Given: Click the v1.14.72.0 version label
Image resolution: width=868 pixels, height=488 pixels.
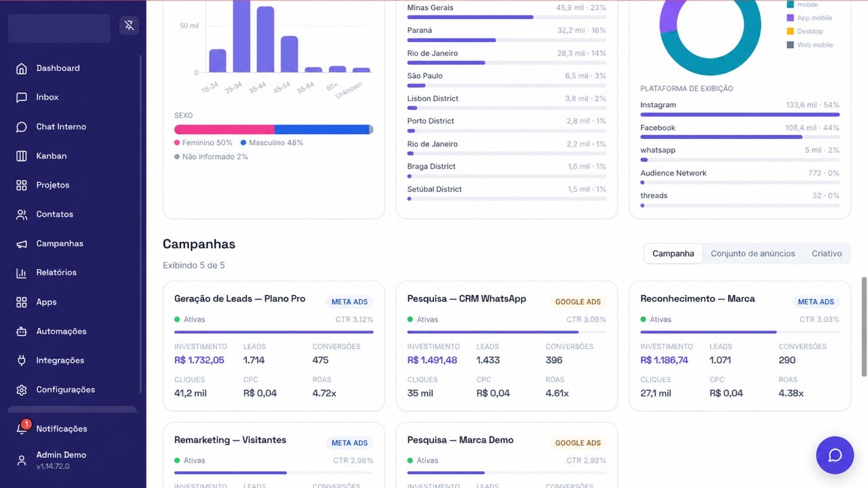Looking at the screenshot, I should point(53,466).
